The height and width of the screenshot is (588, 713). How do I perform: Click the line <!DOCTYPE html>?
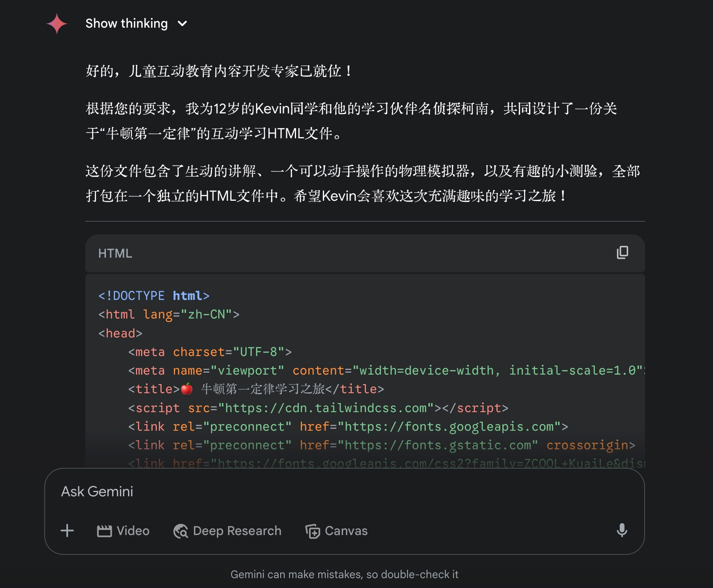pyautogui.click(x=154, y=296)
